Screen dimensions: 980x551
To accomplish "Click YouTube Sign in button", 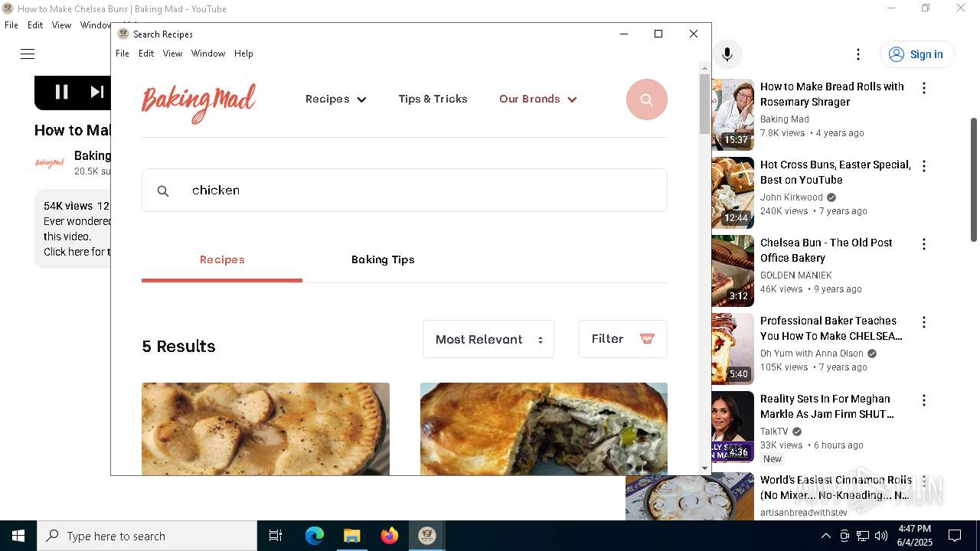I will [x=917, y=54].
